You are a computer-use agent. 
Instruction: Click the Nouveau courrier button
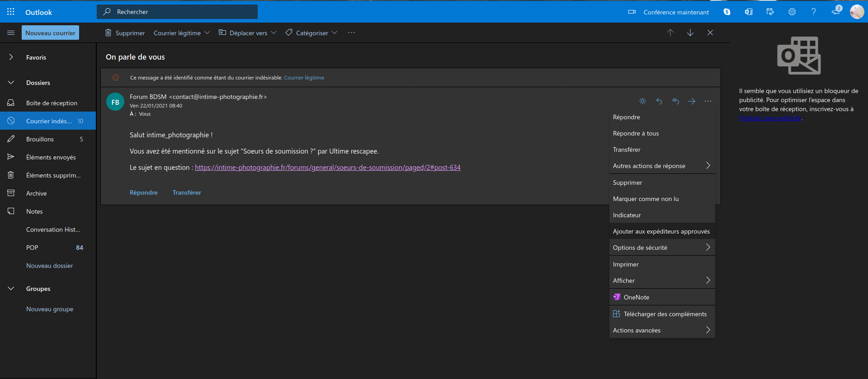pos(50,33)
